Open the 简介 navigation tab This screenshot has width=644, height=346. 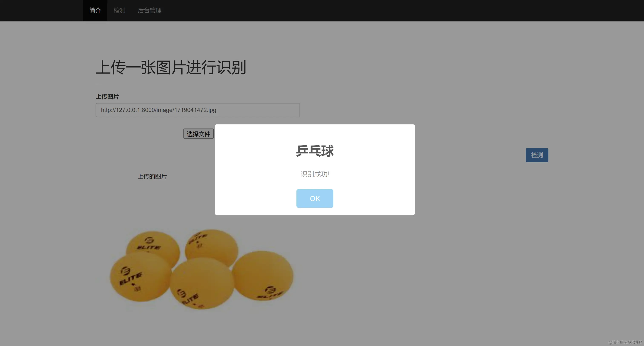pos(95,10)
